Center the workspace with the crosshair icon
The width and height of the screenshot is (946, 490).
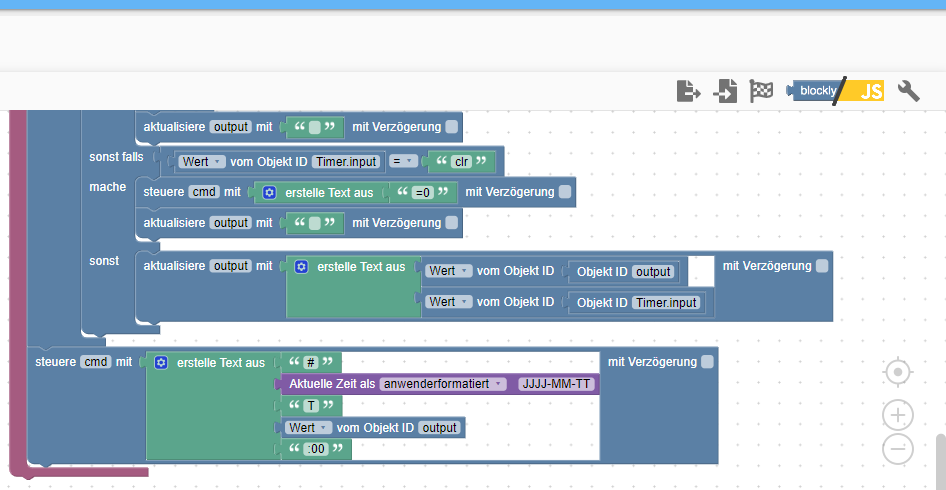point(898,372)
